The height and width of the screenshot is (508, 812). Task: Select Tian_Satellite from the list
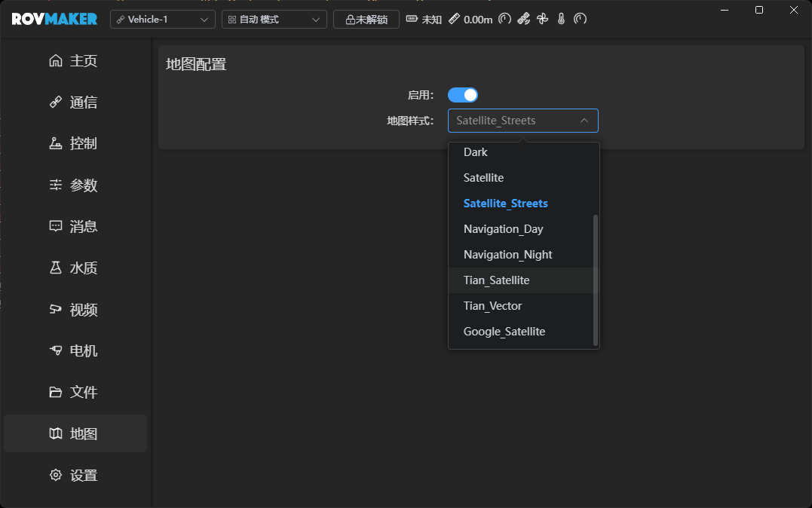497,280
